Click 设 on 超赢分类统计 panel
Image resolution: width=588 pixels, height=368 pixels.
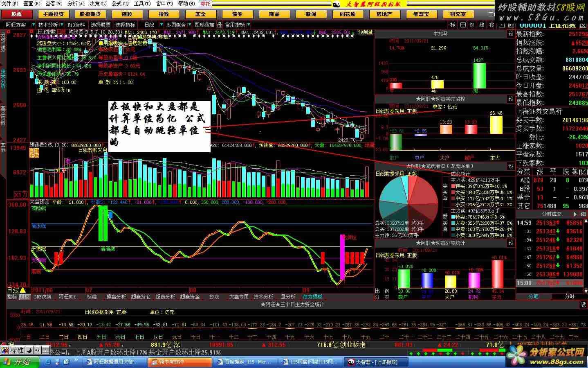point(511,243)
